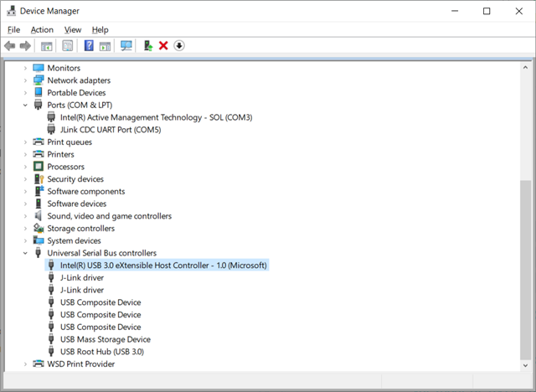536x392 pixels.
Task: Expand the System devices node
Action: pyautogui.click(x=25, y=240)
